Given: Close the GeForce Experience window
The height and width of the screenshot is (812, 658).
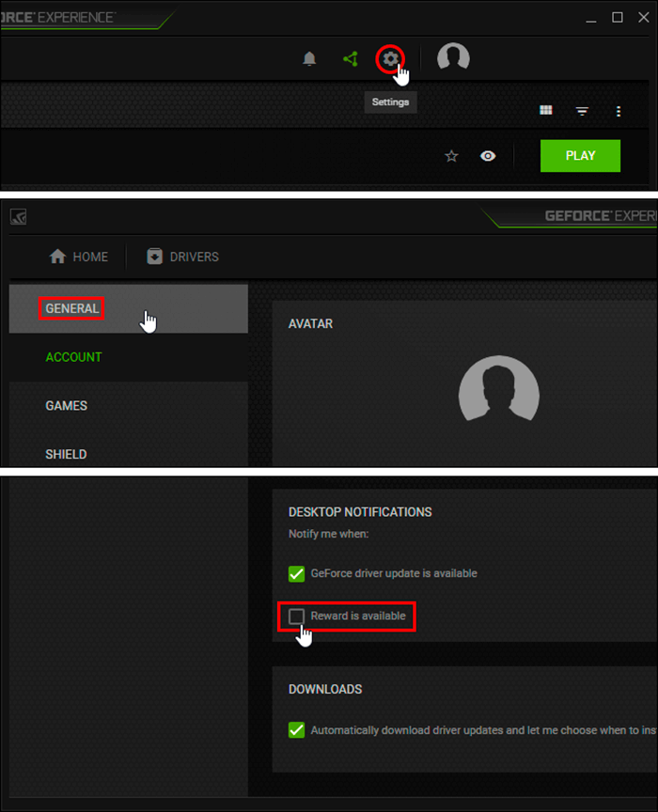Looking at the screenshot, I should (x=644, y=18).
